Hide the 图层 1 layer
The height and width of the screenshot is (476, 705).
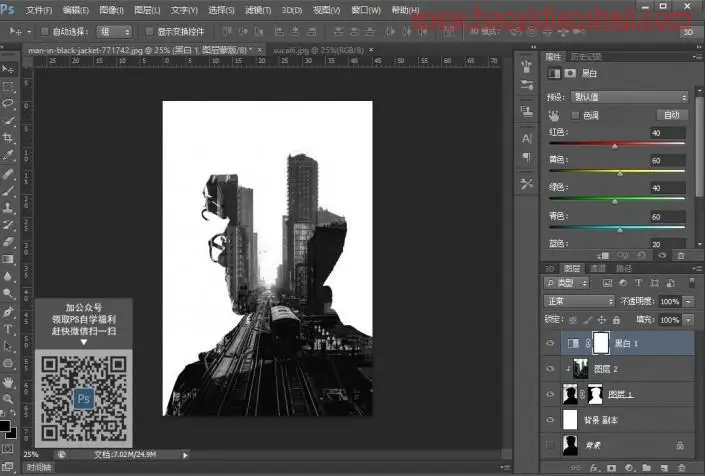[550, 394]
